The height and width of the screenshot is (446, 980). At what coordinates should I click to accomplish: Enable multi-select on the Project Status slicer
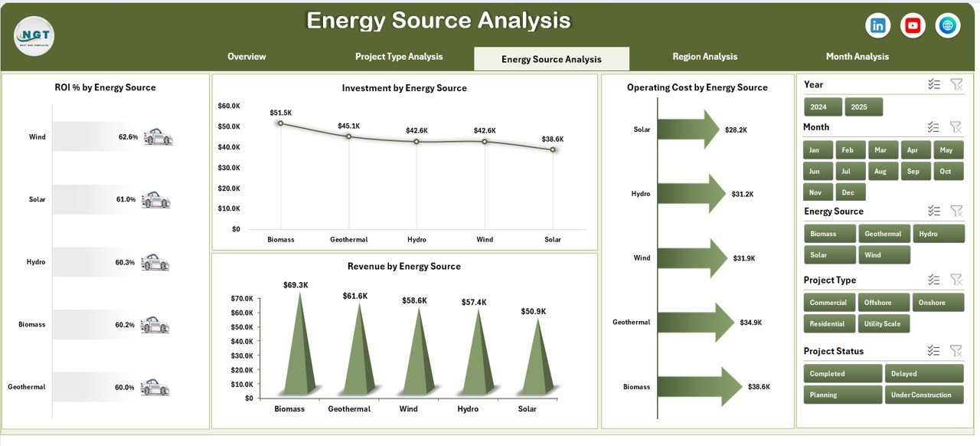point(933,350)
